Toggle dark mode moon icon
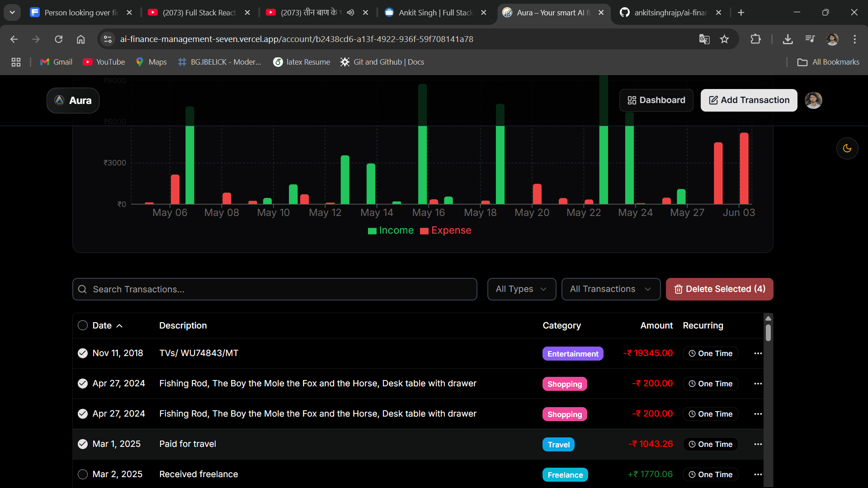This screenshot has height=488, width=868. click(847, 148)
